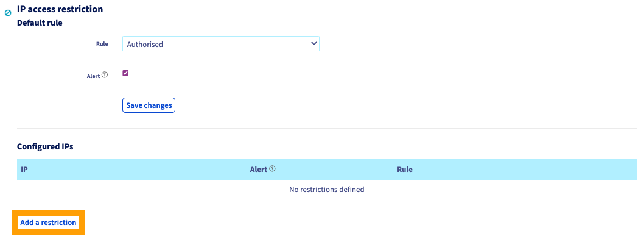Screen dimensions: 644x236
Task: Click the Alert label next to the checkbox
Action: (x=93, y=76)
